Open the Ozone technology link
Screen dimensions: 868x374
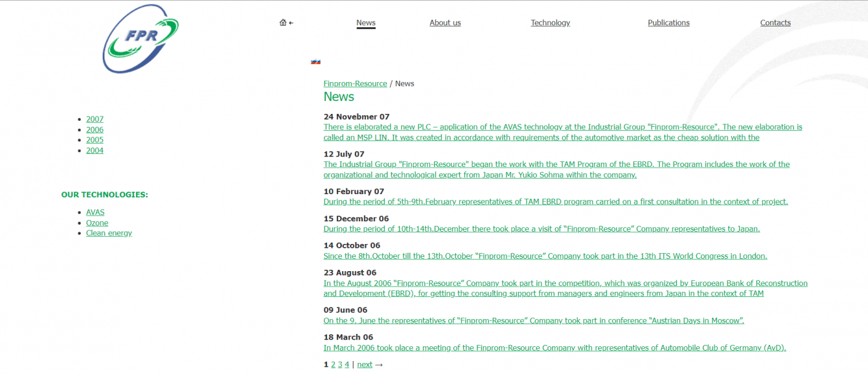pos(97,223)
